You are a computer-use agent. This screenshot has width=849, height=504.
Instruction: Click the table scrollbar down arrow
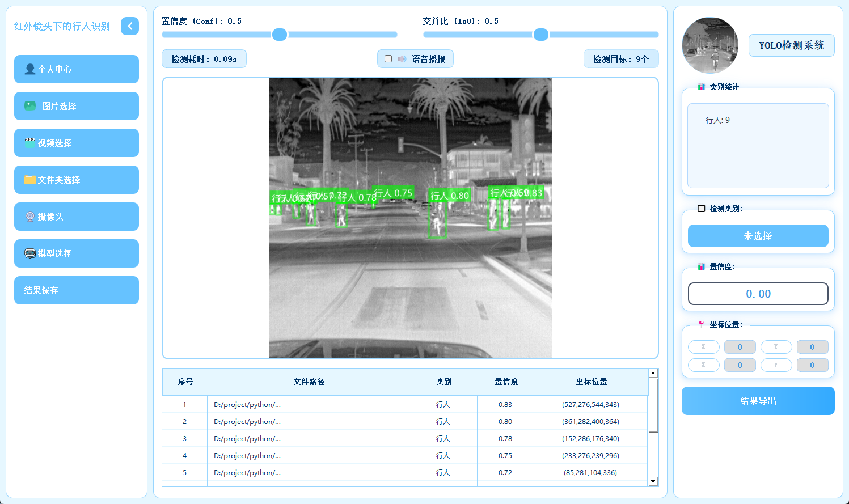[653, 481]
